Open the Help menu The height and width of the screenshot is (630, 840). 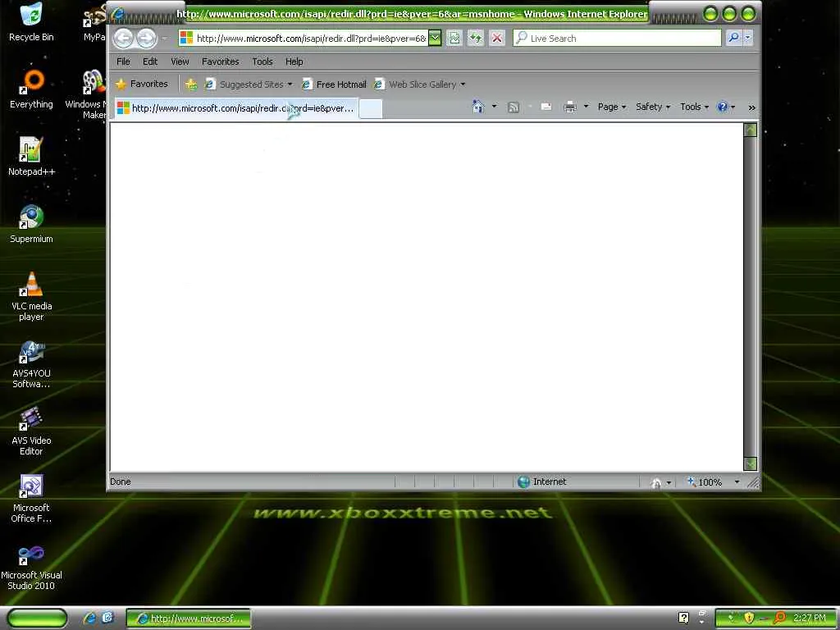[x=294, y=62]
